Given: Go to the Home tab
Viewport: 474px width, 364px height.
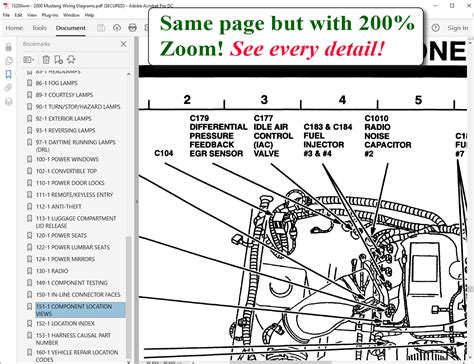Looking at the screenshot, I should [x=14, y=28].
